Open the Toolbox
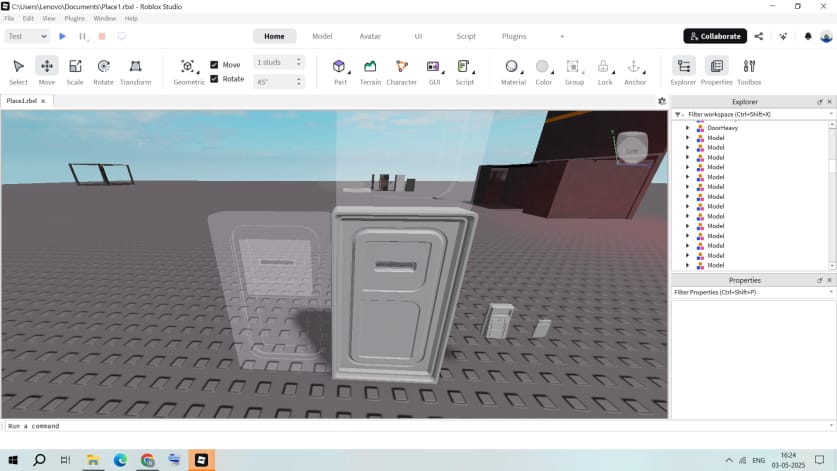 tap(749, 71)
